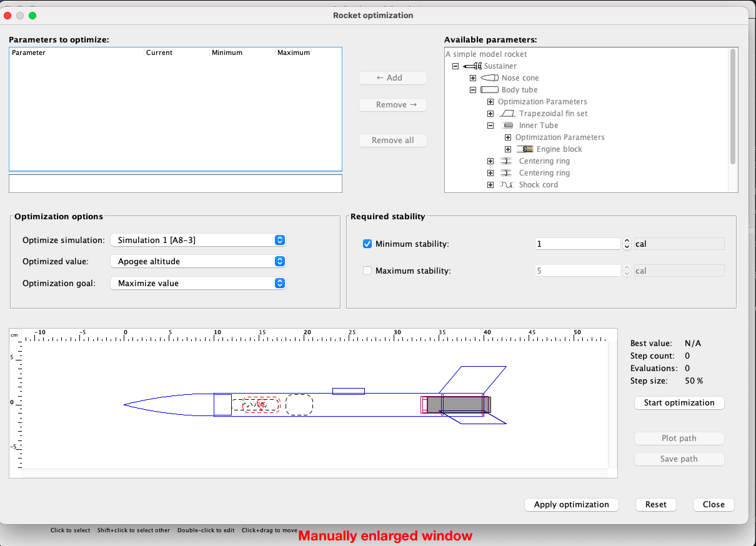Select the Shock cord icon
This screenshot has height=546, width=756.
coord(506,184)
